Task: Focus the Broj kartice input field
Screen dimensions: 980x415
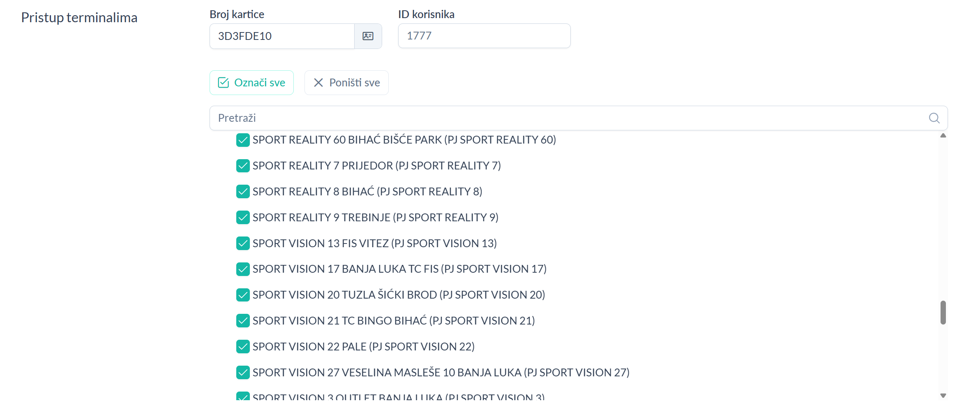Action: coord(282,36)
